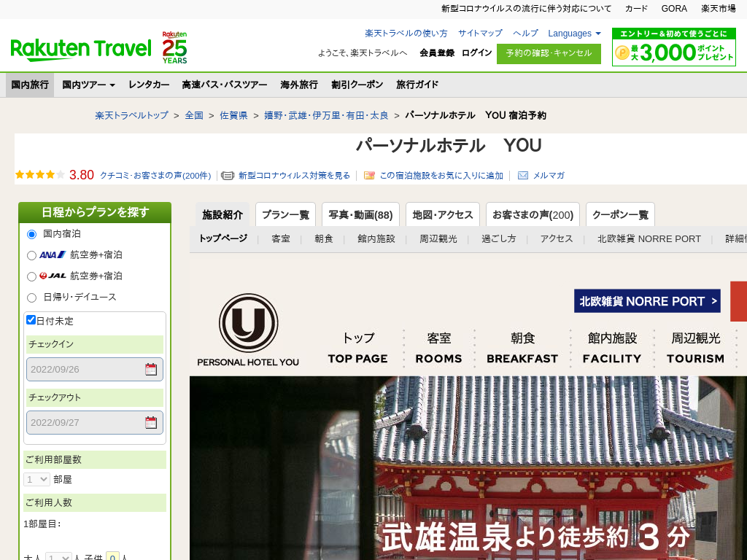This screenshot has width=747, height=560.
Task: Click 全国 breadcrumb link
Action: coord(194,115)
